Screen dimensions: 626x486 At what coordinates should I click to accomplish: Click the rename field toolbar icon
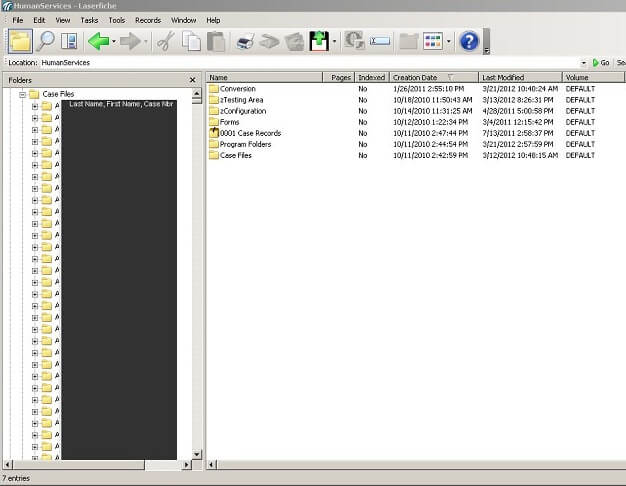click(x=380, y=41)
